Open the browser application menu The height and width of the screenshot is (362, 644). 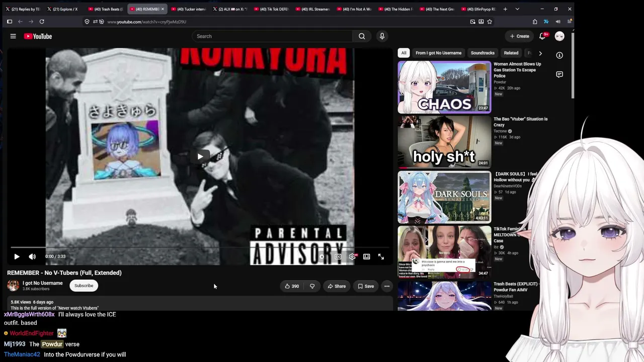[x=569, y=22]
